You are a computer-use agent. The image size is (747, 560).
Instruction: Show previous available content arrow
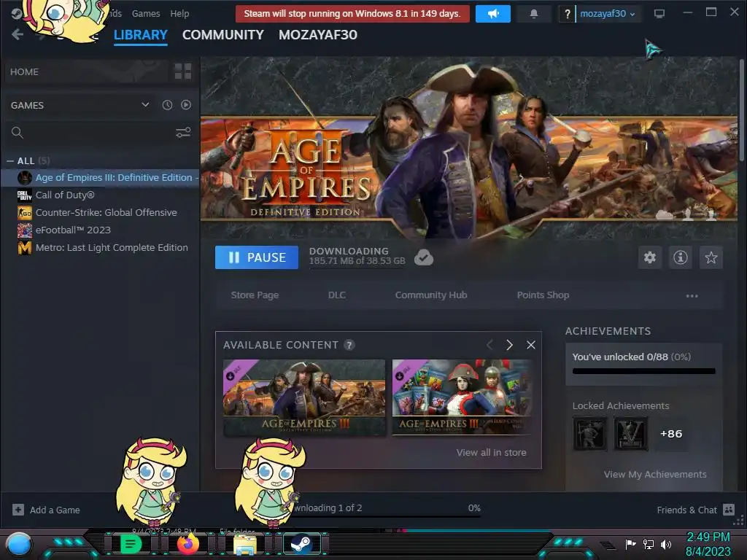tap(489, 345)
